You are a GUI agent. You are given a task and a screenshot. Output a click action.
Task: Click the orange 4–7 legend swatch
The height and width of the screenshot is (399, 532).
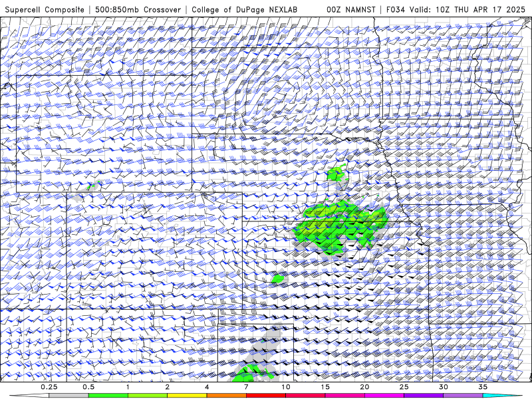coord(226,396)
